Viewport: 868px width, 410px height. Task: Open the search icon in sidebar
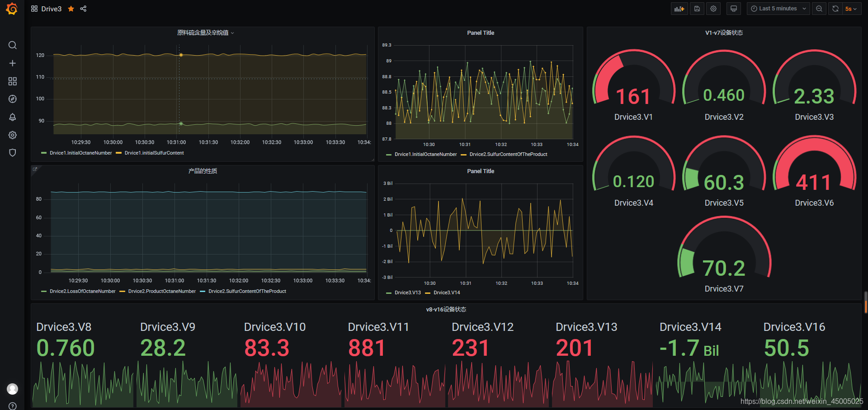point(13,45)
